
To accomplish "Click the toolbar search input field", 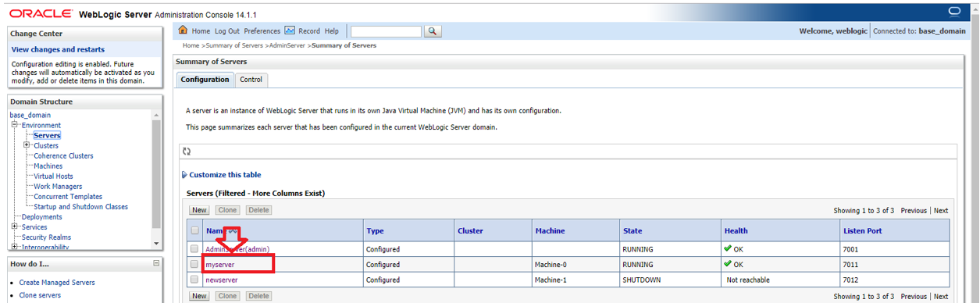I will click(386, 31).
